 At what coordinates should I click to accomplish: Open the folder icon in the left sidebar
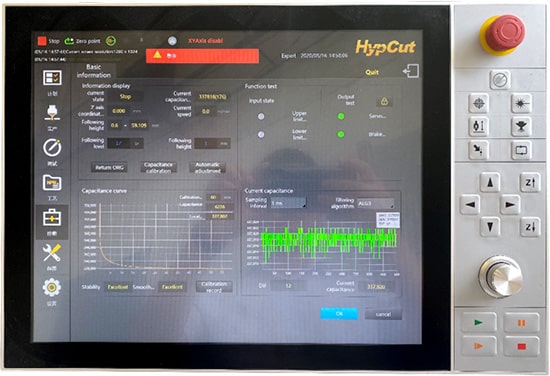coord(52,182)
